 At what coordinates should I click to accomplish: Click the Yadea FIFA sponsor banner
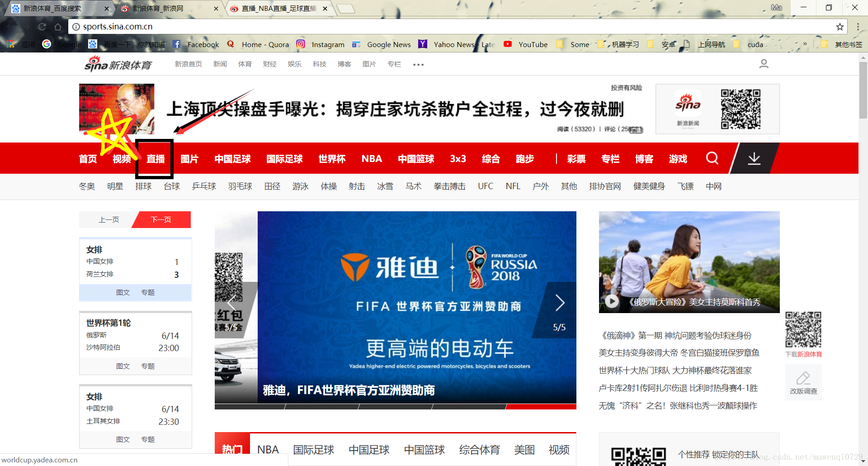pos(417,307)
